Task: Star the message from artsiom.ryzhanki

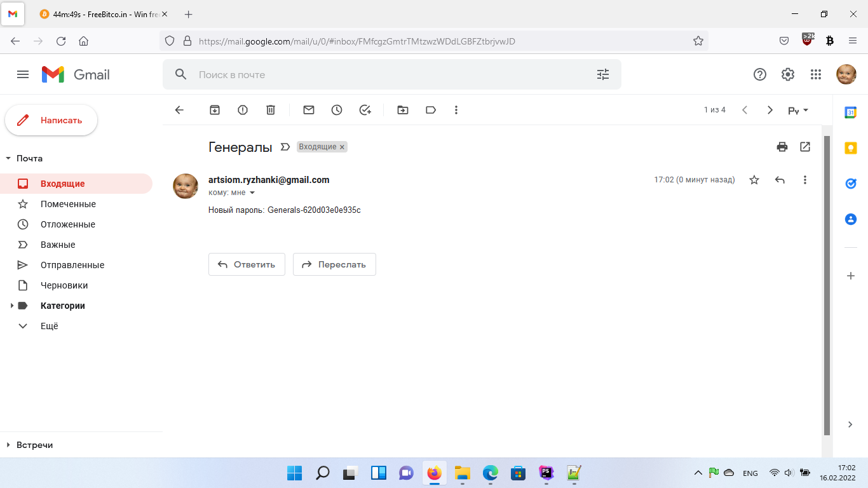Action: [754, 180]
